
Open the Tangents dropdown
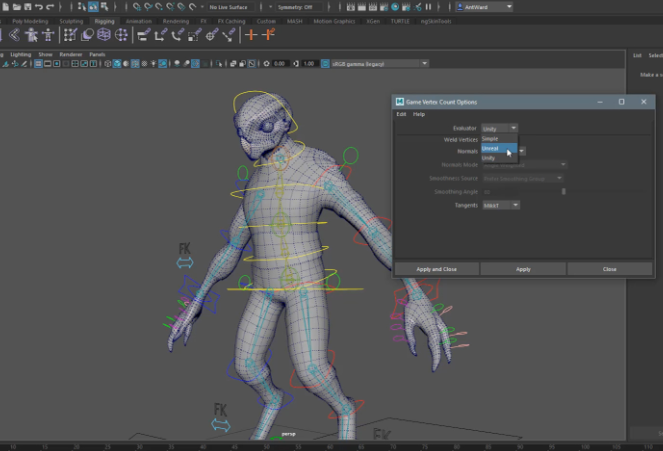click(x=500, y=204)
